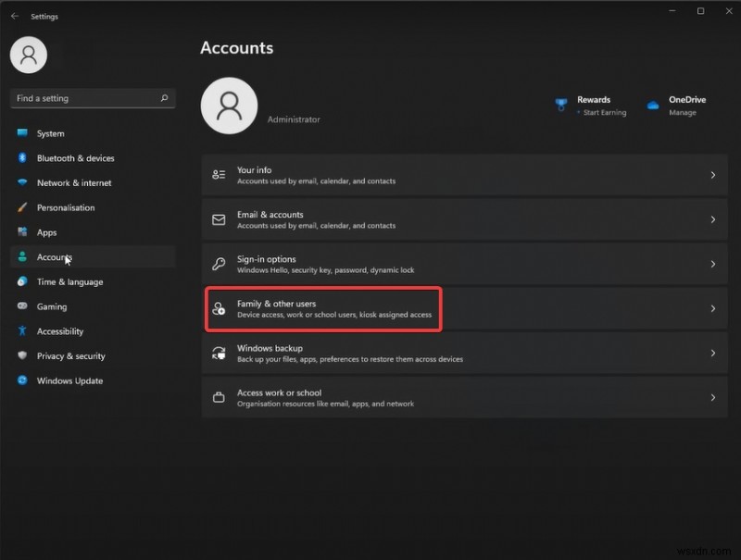The height and width of the screenshot is (560, 741).
Task: Click the Administrator profile picture
Action: point(229,106)
